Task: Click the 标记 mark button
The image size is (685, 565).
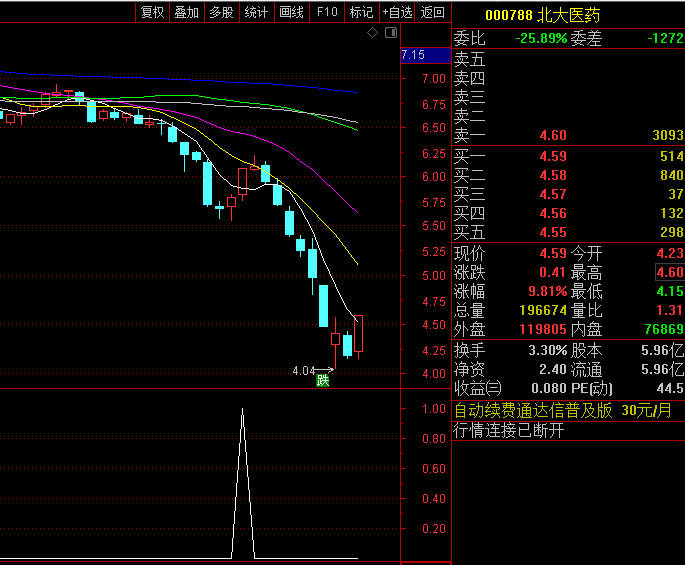Action: pos(362,12)
